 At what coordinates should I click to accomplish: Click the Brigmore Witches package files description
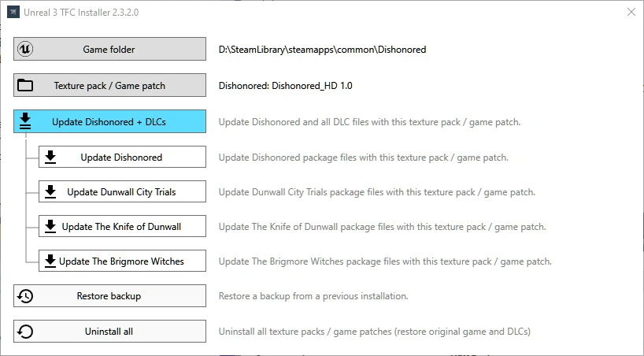pyautogui.click(x=385, y=261)
